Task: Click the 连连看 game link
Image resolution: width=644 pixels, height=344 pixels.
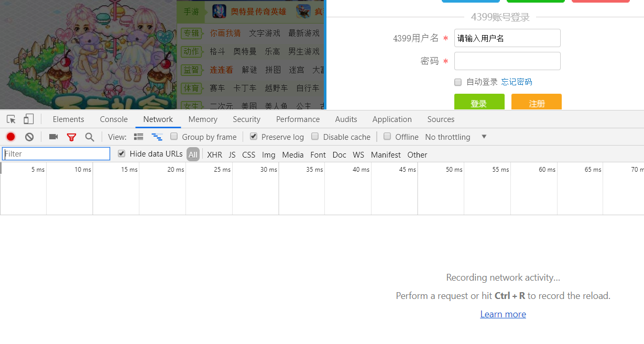Action: coord(221,70)
